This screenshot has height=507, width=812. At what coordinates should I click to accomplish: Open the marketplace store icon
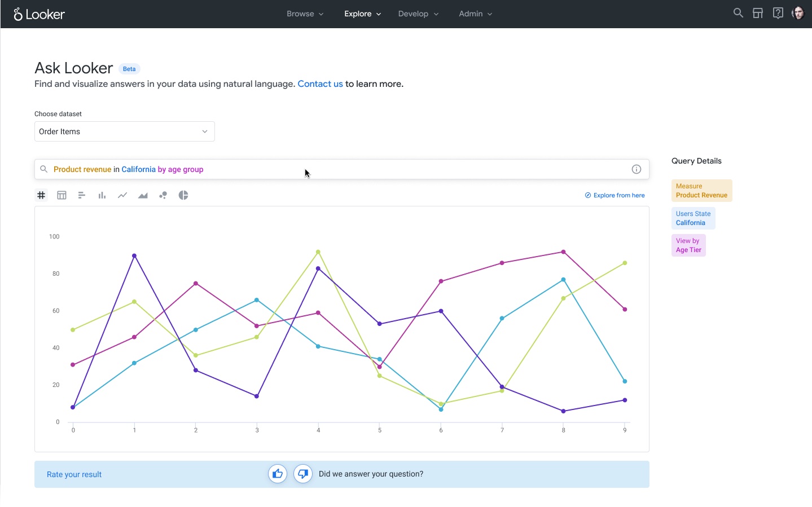pyautogui.click(x=758, y=13)
